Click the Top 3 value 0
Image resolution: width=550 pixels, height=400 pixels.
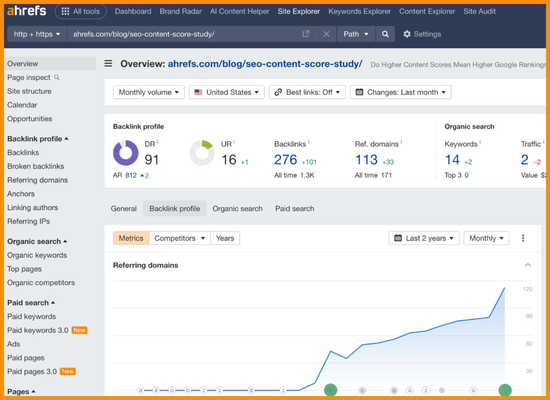467,175
